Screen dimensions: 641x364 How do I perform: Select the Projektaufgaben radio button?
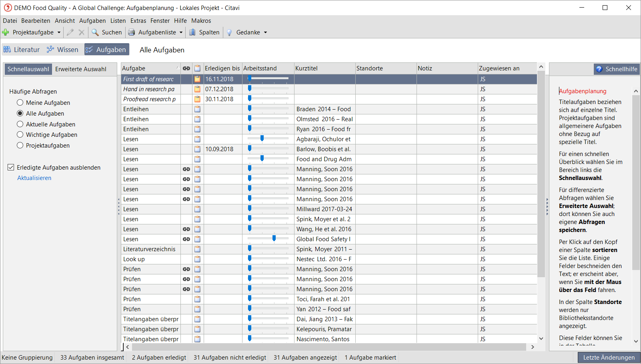pyautogui.click(x=20, y=146)
